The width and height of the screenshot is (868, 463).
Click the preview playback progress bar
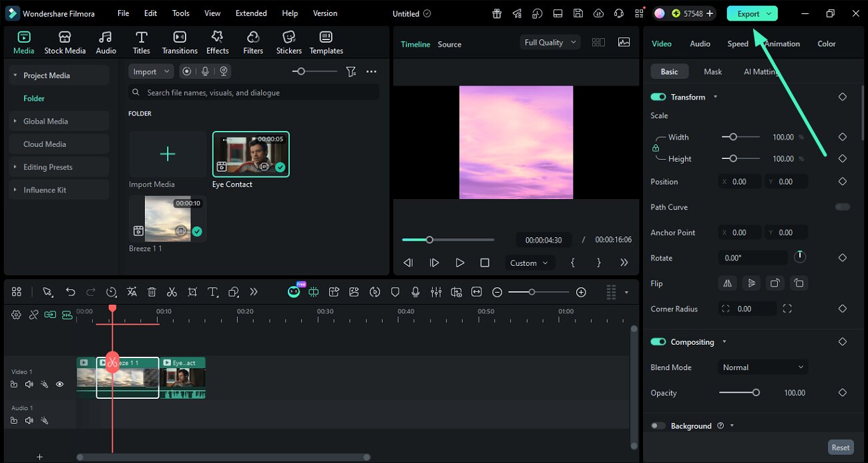pos(448,240)
